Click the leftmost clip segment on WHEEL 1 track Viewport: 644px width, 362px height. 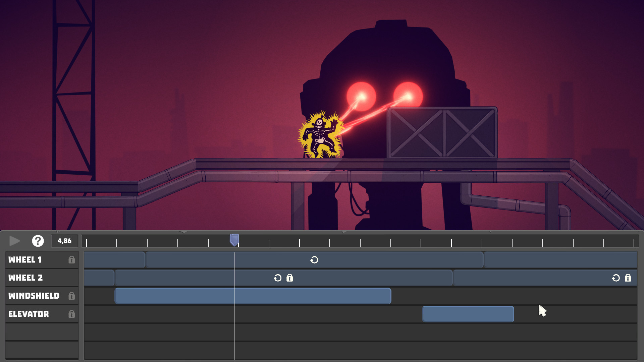click(114, 259)
